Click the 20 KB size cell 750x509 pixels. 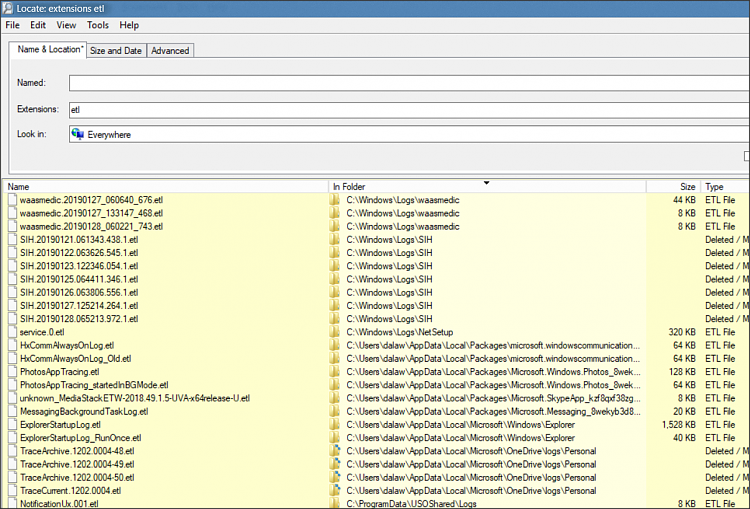coord(684,411)
